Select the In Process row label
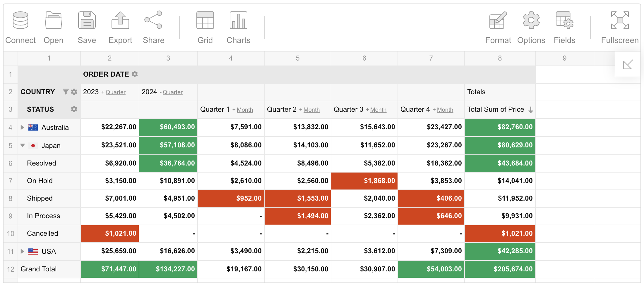This screenshot has height=286, width=644. (x=49, y=216)
